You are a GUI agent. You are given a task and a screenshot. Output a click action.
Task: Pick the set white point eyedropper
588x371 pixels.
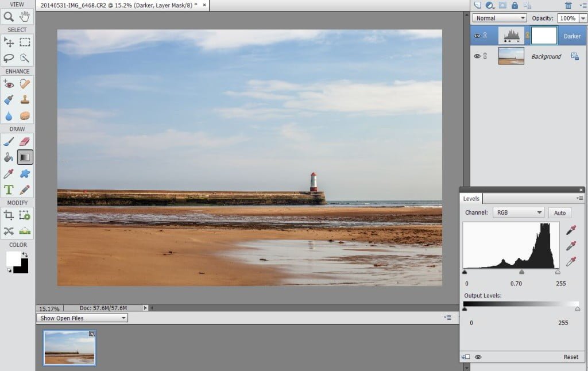tap(571, 261)
